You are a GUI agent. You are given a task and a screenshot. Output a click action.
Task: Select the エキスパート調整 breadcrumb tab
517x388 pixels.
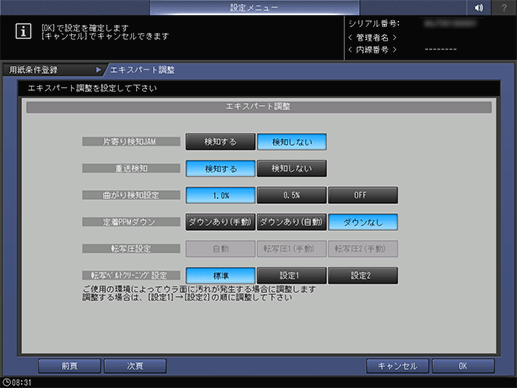click(x=142, y=70)
